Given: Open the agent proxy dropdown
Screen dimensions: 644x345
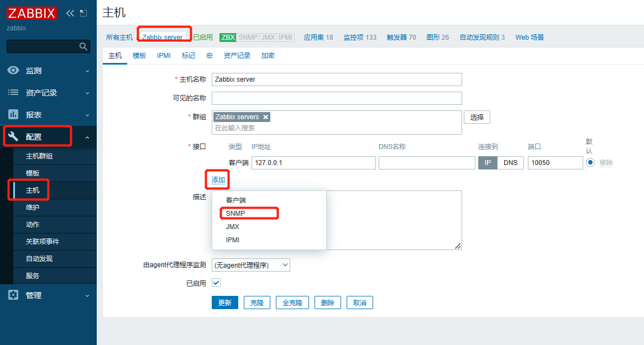Looking at the screenshot, I should click(251, 265).
